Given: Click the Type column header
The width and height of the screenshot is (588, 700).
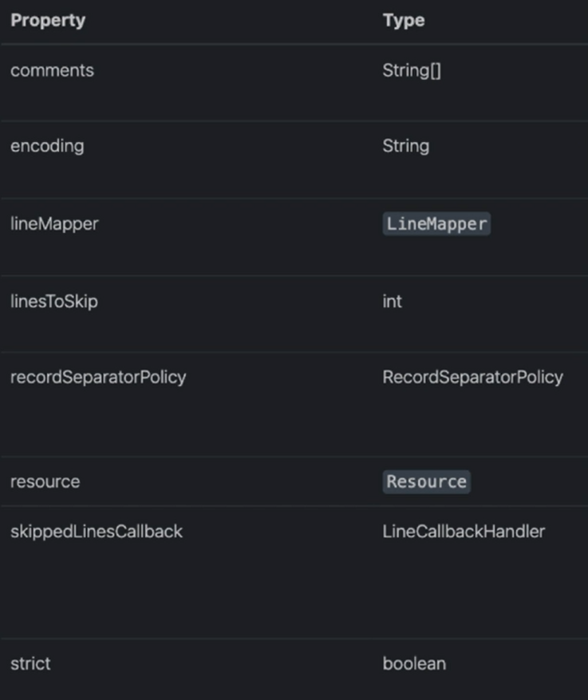Looking at the screenshot, I should click(x=403, y=20).
